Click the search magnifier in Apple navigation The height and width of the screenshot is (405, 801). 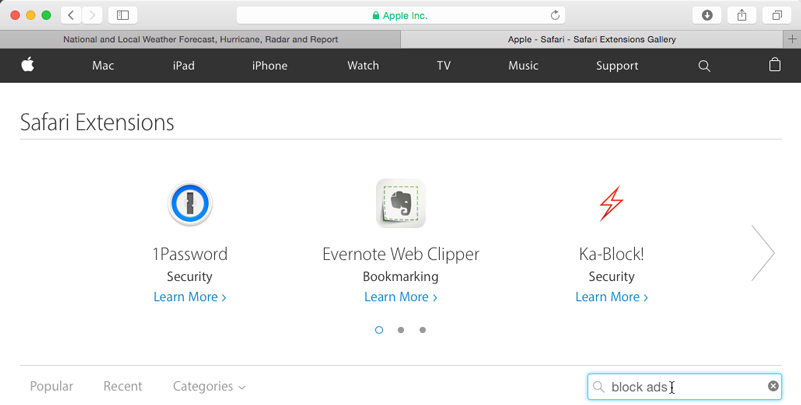704,66
